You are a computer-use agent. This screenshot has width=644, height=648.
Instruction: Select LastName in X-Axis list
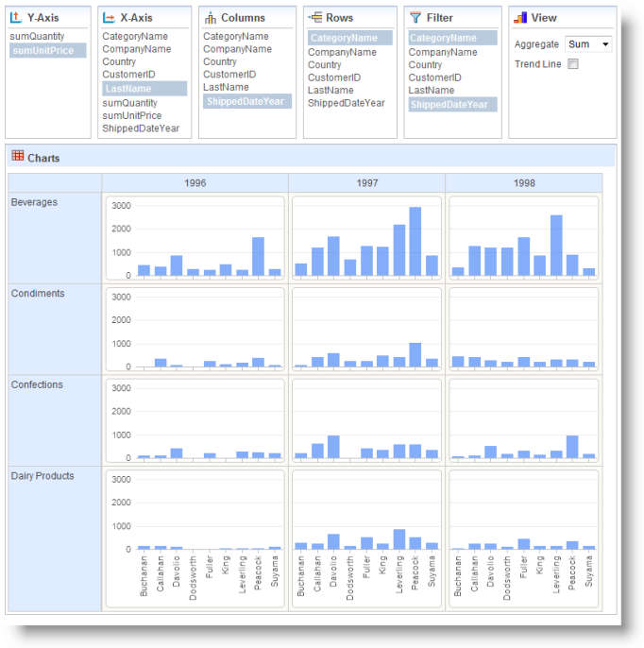tap(144, 89)
